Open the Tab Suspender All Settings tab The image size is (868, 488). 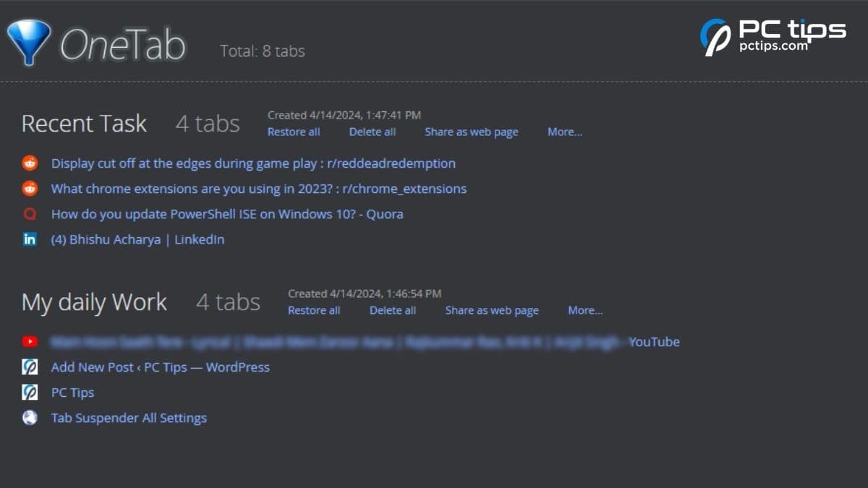129,417
